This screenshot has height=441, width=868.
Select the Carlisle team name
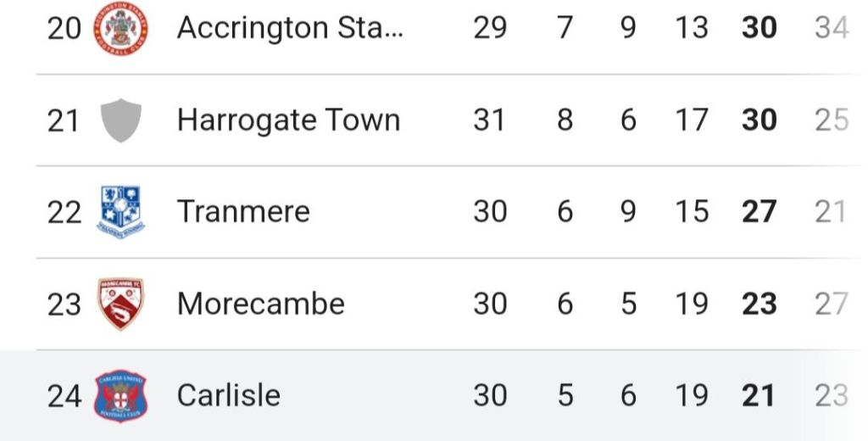point(229,395)
